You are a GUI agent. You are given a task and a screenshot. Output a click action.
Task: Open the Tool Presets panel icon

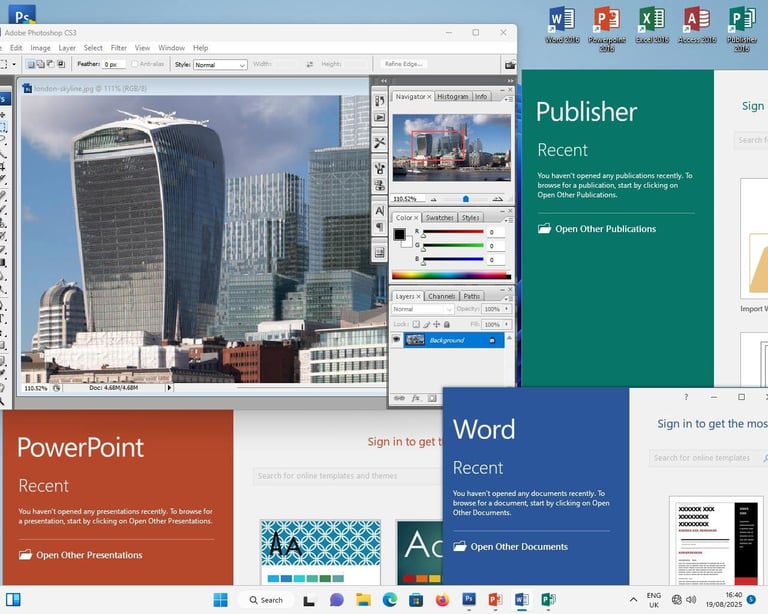380,142
